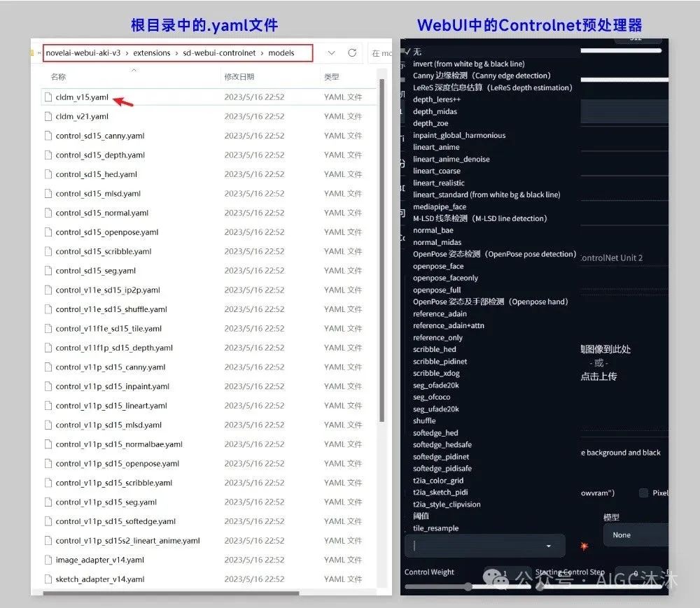Click the horizontal scrollbar under file list

(171, 593)
